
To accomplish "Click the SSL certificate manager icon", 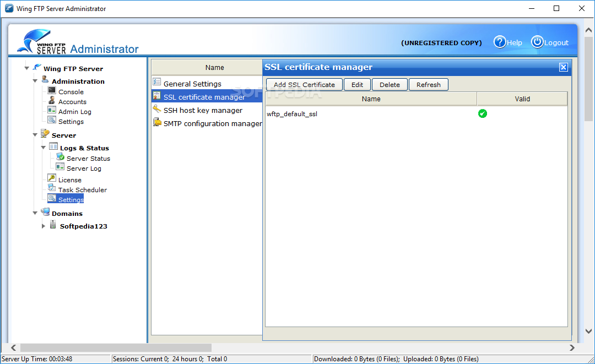I will [x=156, y=96].
